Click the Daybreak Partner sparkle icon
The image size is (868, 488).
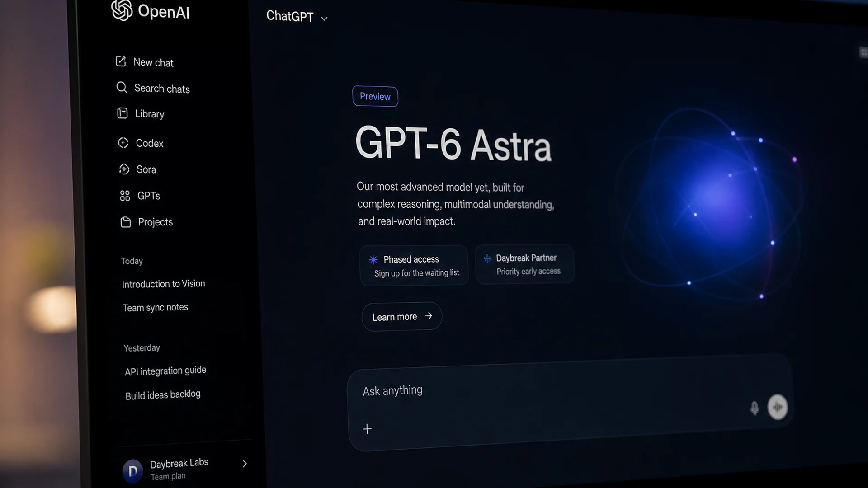click(487, 258)
